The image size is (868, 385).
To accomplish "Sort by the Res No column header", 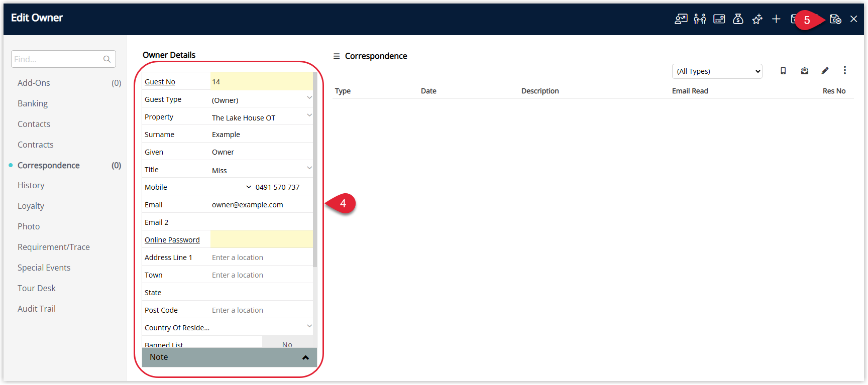I will tap(834, 91).
